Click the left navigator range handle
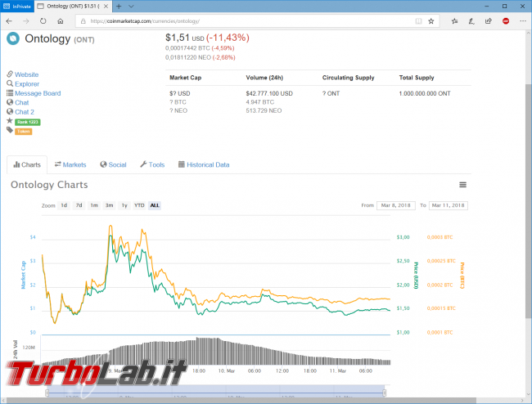Viewport: 532px width, 404px height. [47, 393]
